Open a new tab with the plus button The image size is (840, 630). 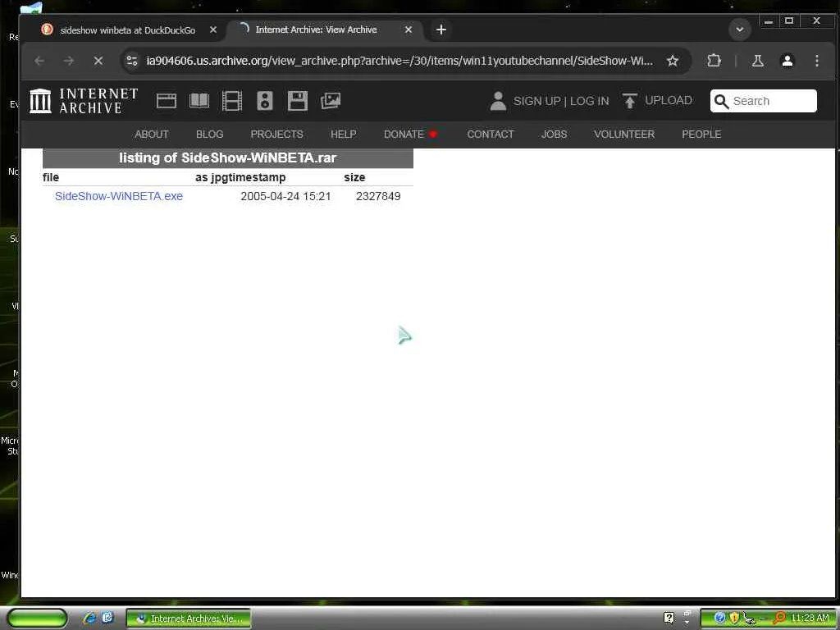(x=441, y=30)
